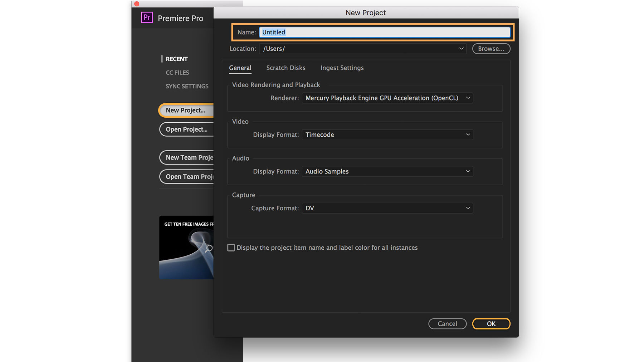Screen dimensions: 644x362
Task: Cancel the New Project dialog
Action: click(447, 324)
